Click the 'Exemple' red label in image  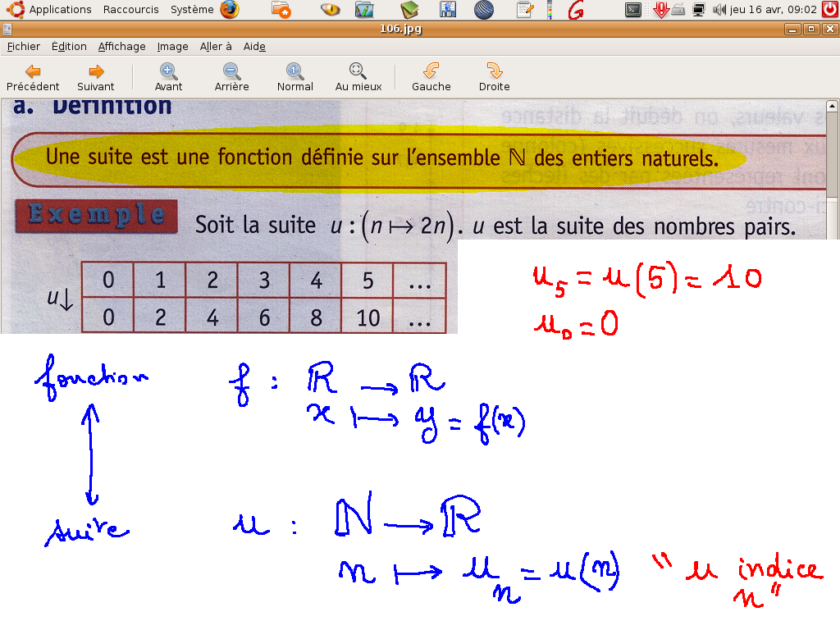click(x=97, y=216)
